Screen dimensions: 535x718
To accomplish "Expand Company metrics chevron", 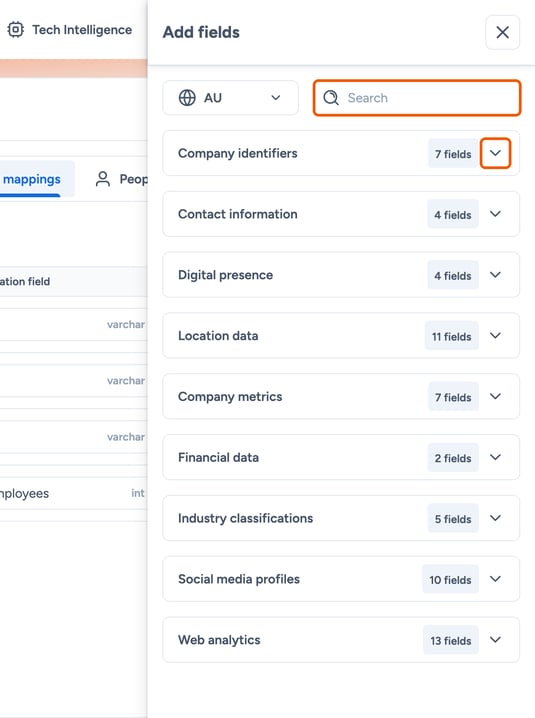I will 495,397.
